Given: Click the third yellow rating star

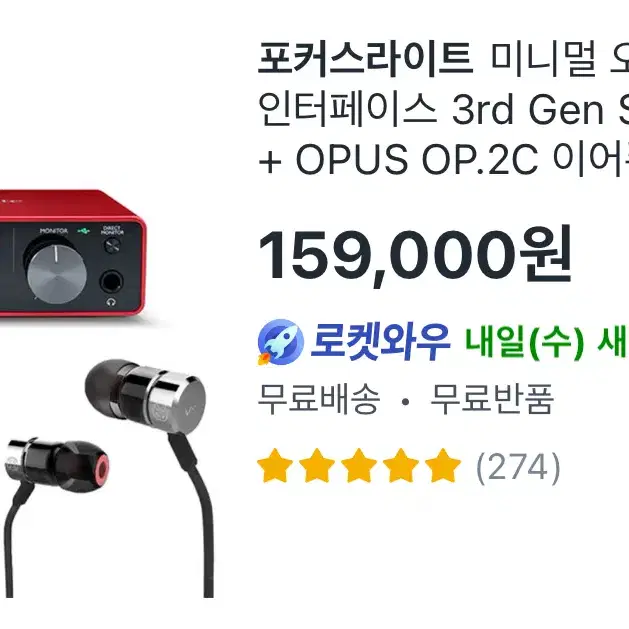Looking at the screenshot, I should coord(359,466).
